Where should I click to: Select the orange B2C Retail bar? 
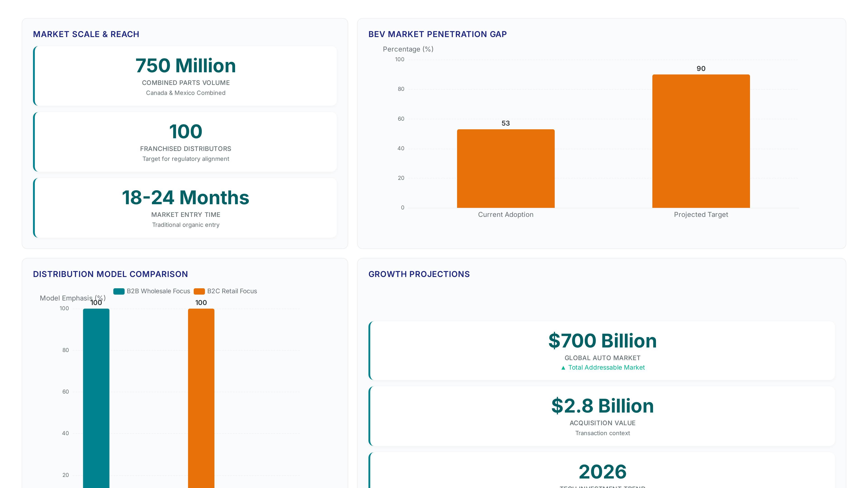[201, 398]
